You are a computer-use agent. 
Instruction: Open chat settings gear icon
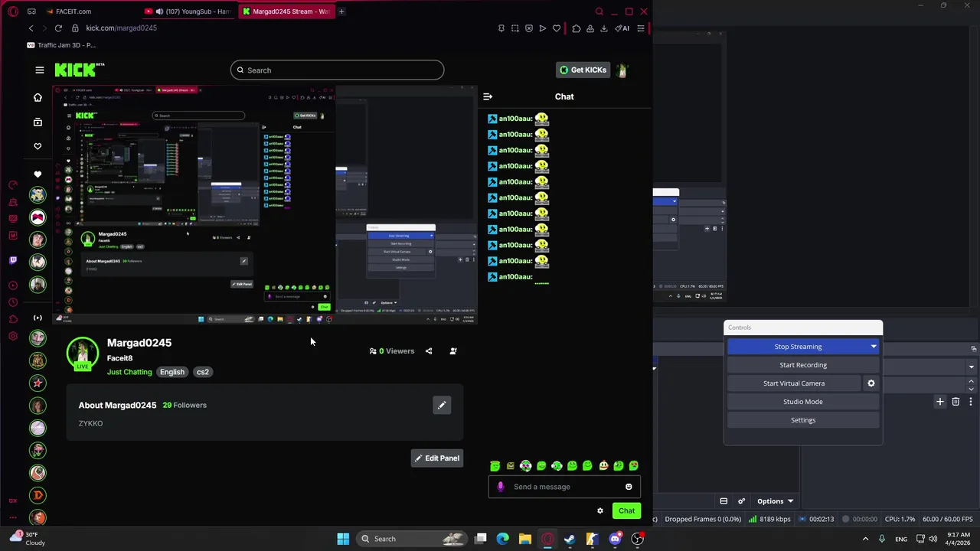click(600, 510)
